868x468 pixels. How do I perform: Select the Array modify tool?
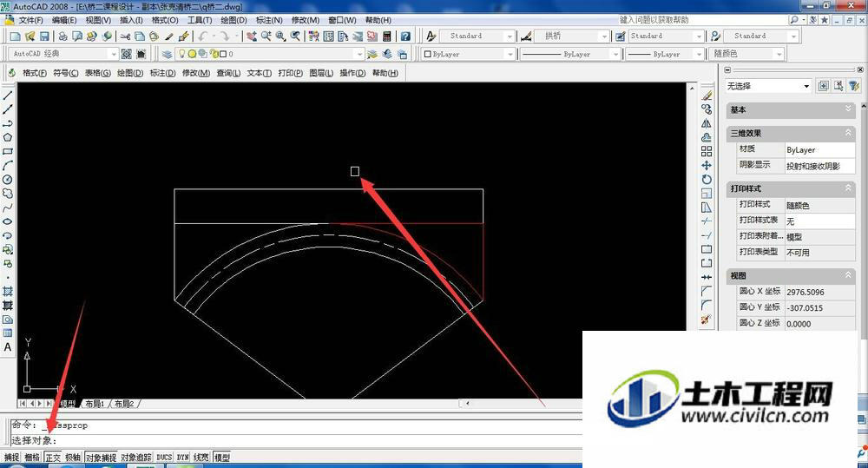(x=707, y=151)
